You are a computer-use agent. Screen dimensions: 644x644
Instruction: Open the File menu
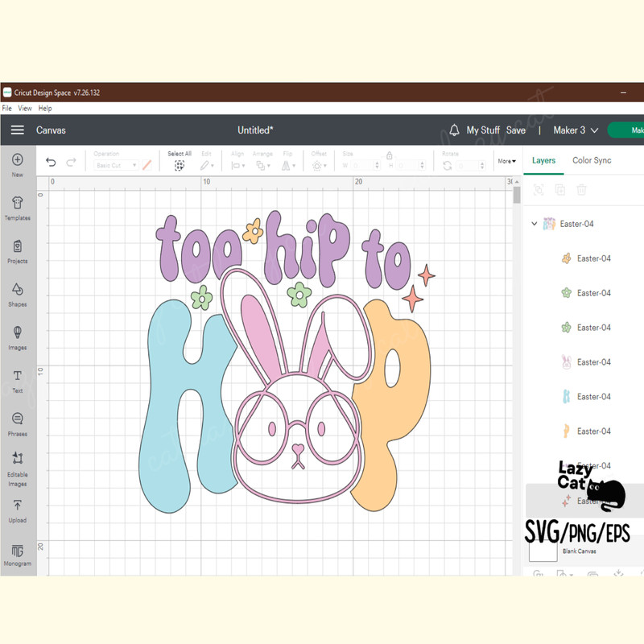pyautogui.click(x=6, y=107)
